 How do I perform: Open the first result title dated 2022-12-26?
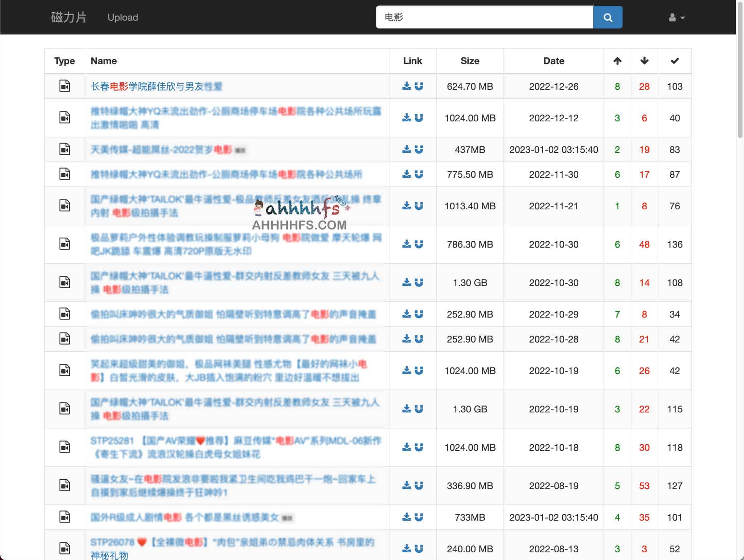156,86
